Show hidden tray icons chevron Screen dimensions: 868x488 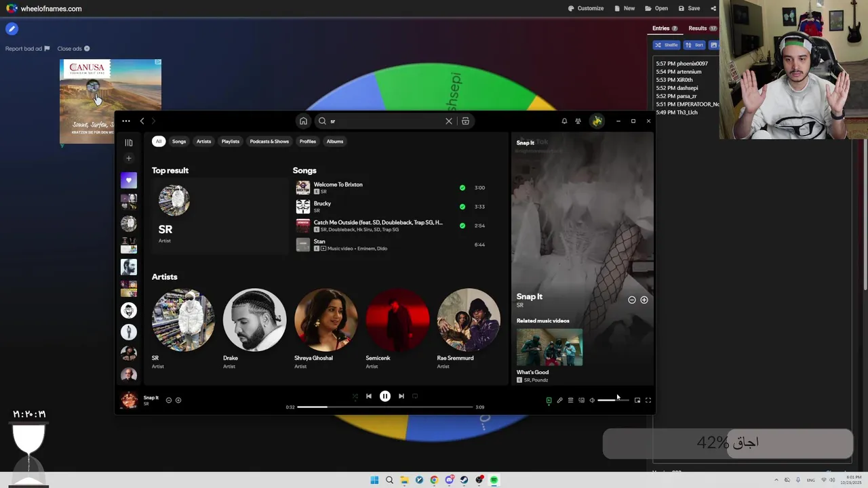point(776,480)
